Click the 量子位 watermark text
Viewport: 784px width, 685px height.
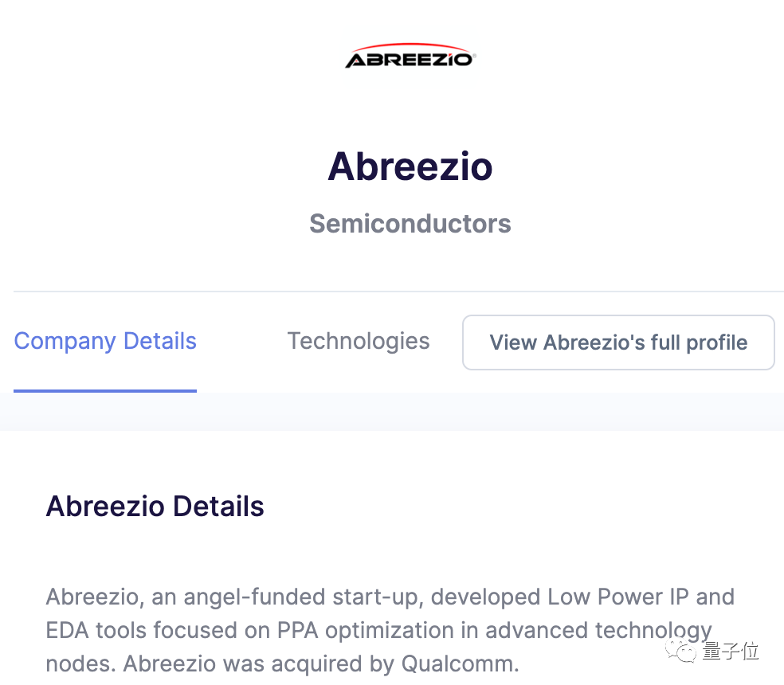(730, 651)
